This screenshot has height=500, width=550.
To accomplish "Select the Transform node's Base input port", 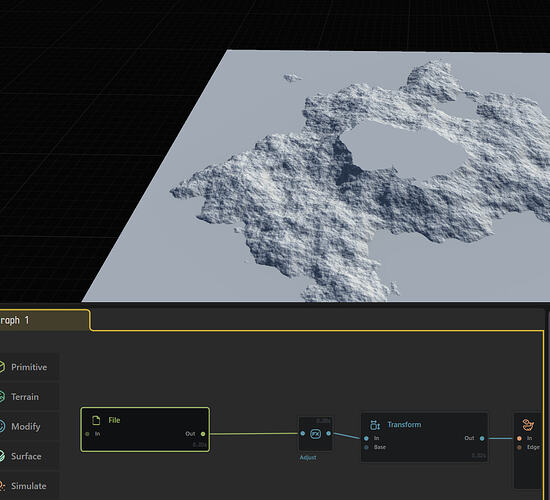I will [366, 447].
